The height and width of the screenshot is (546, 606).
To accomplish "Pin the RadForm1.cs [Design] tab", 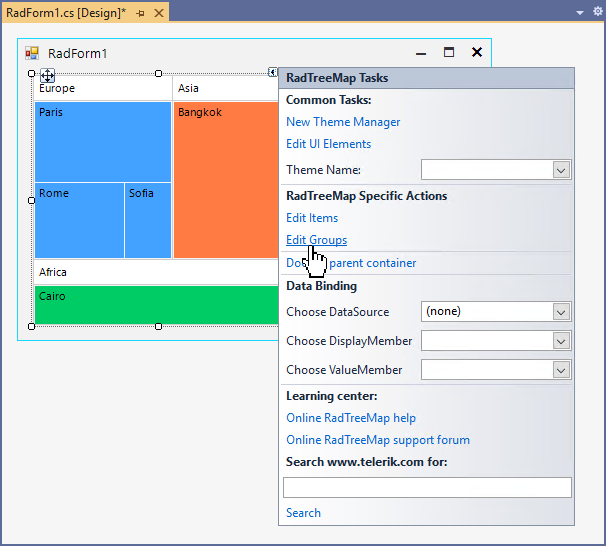I will tap(140, 14).
